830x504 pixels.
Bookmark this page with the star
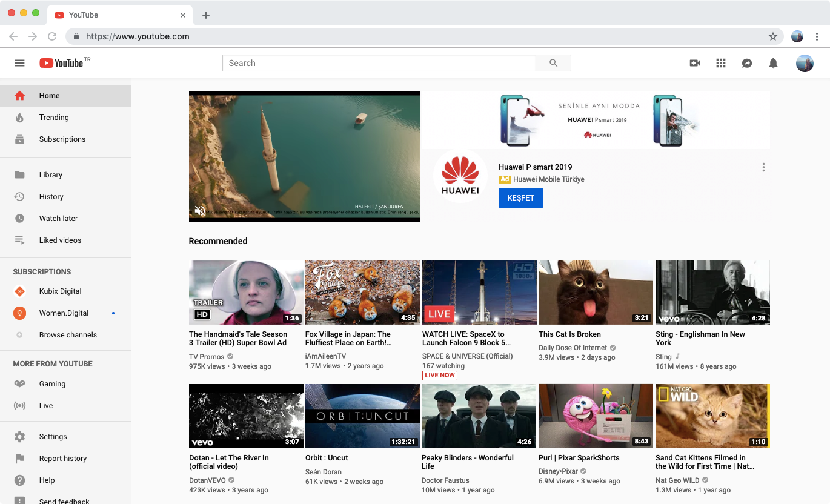(773, 36)
